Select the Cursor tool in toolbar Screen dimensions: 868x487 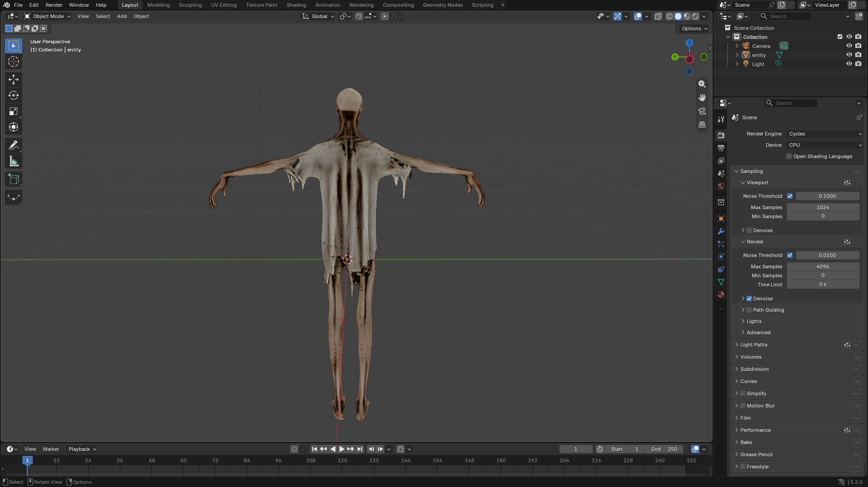pyautogui.click(x=14, y=61)
